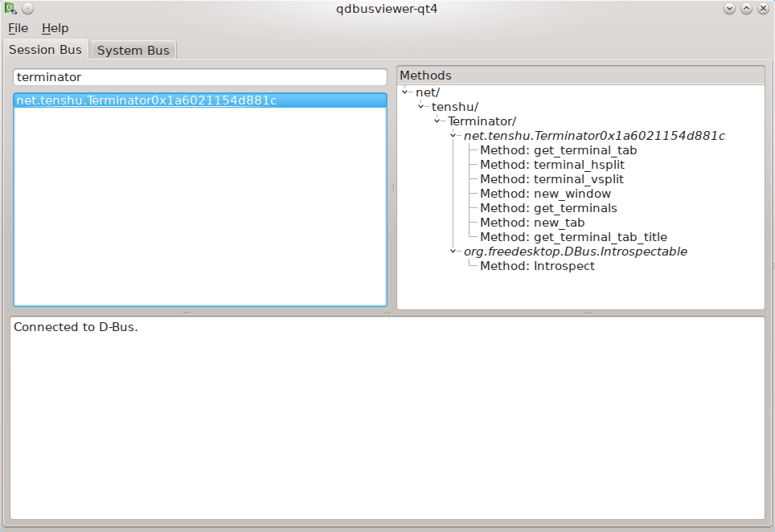Select the org.freedesktop.DBus.Introspectable interface

click(576, 252)
